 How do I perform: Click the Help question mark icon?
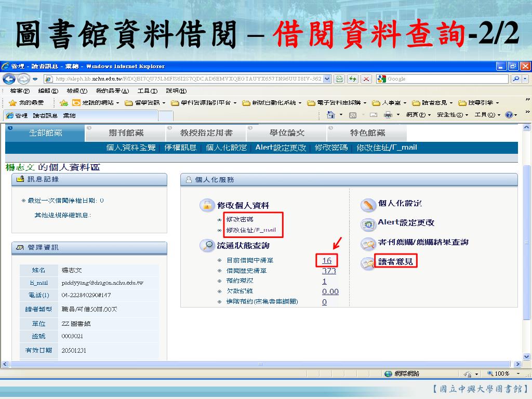coord(509,115)
